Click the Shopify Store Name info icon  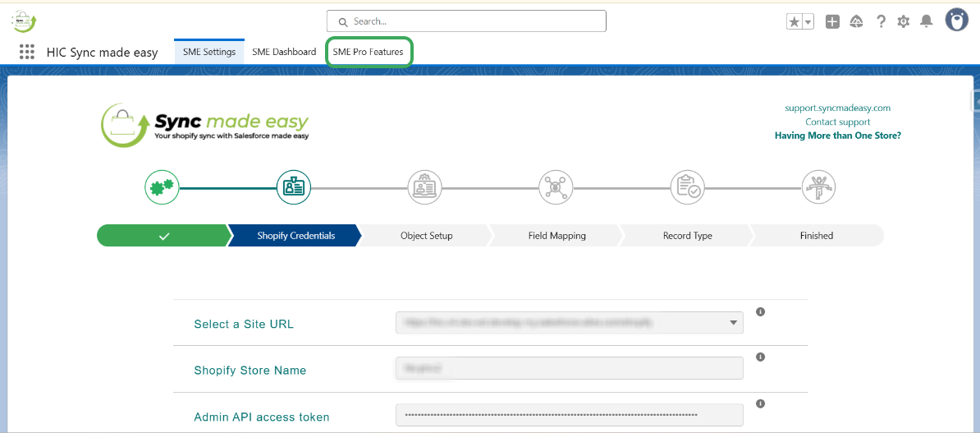pos(761,357)
